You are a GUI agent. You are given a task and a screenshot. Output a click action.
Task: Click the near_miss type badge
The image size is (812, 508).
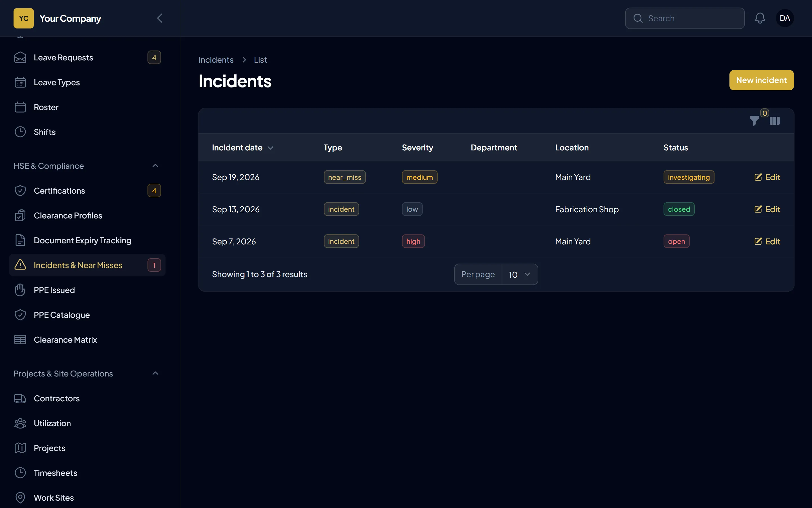(345, 177)
